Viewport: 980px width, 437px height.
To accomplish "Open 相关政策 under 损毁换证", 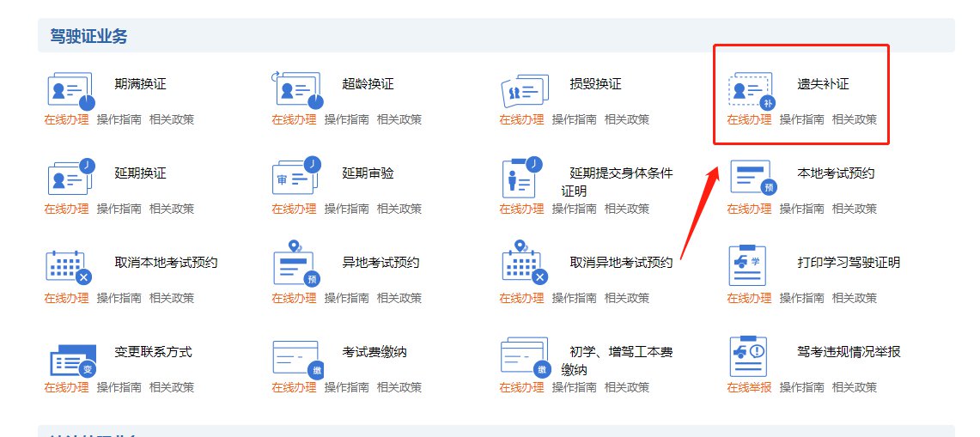I will click(627, 119).
